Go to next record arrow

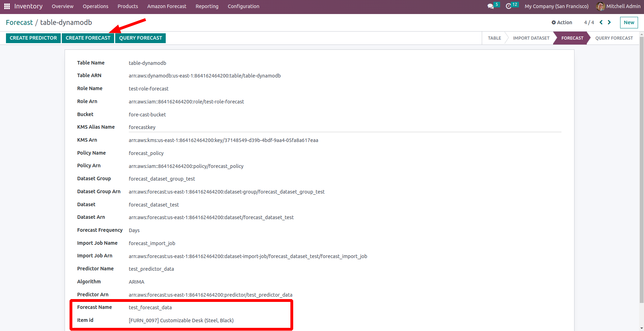pyautogui.click(x=609, y=22)
